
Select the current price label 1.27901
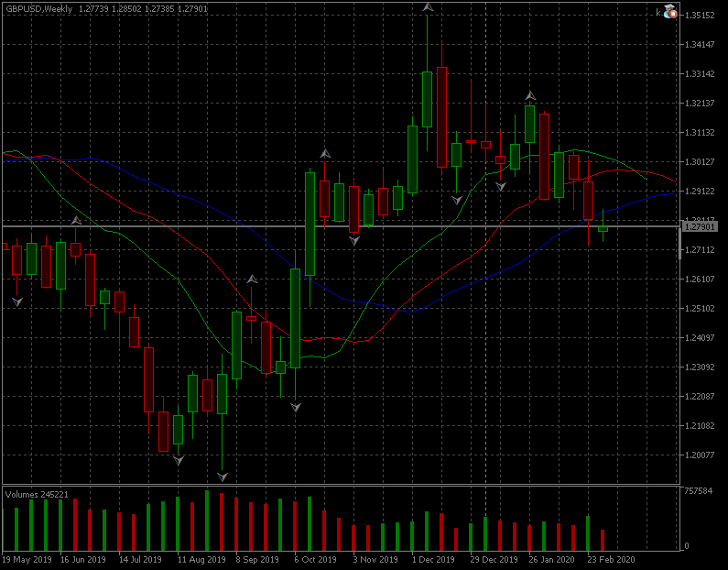point(700,226)
